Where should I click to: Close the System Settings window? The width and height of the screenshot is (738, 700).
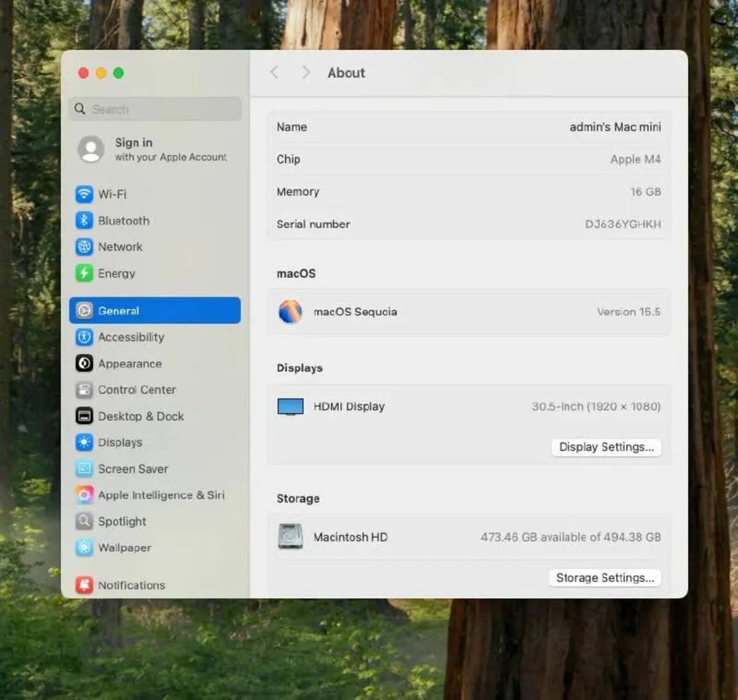(x=84, y=73)
